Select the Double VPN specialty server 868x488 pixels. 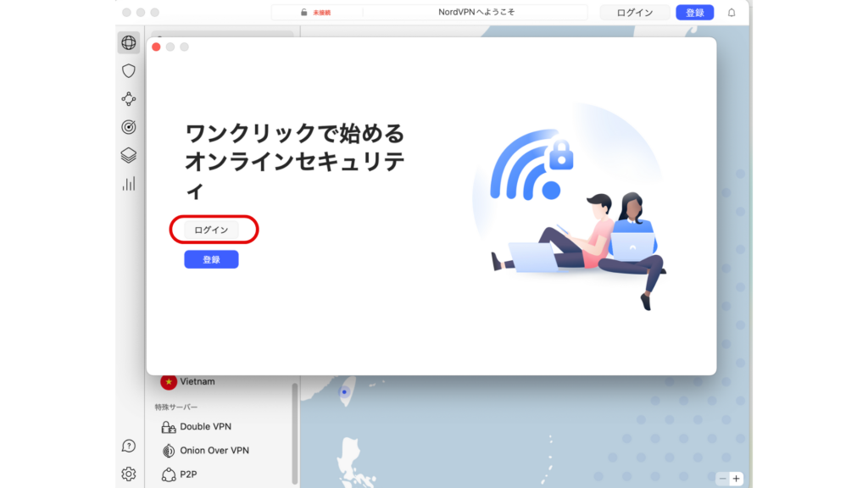tap(205, 427)
